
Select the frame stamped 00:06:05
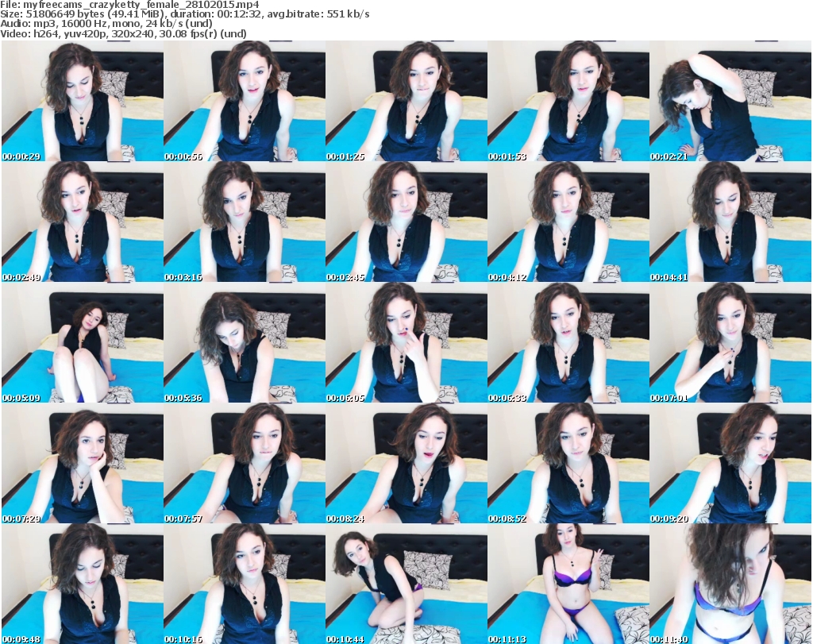[406, 343]
